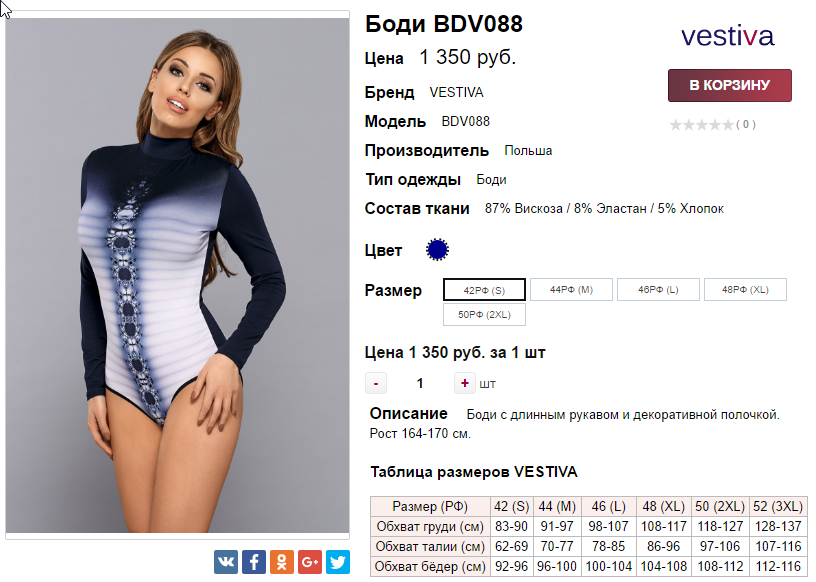
Task: Pick size 48РФ (XL)
Action: pyautogui.click(x=745, y=290)
